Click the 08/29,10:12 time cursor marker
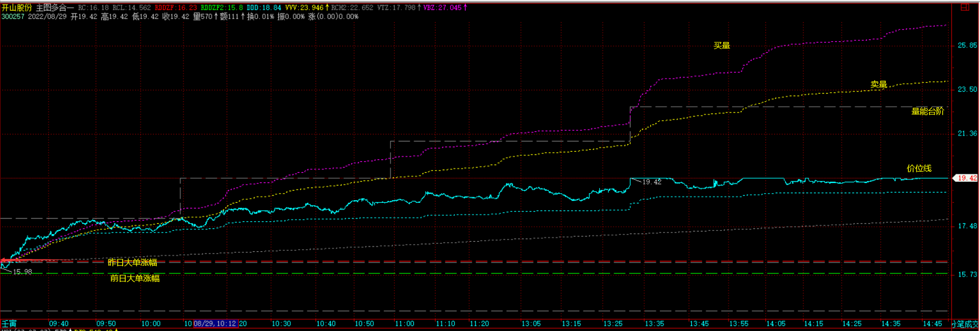The height and width of the screenshot is (331, 980). coord(215,323)
